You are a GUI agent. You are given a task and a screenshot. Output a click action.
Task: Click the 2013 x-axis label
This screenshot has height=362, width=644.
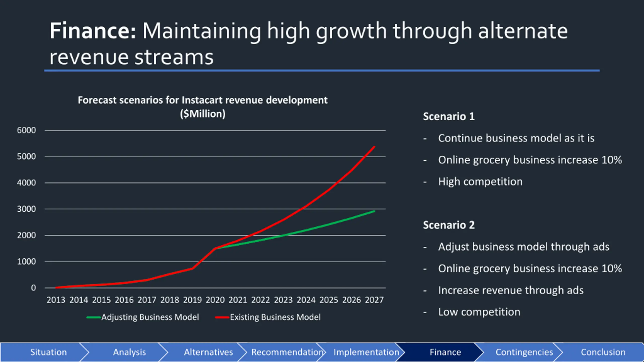(56, 300)
